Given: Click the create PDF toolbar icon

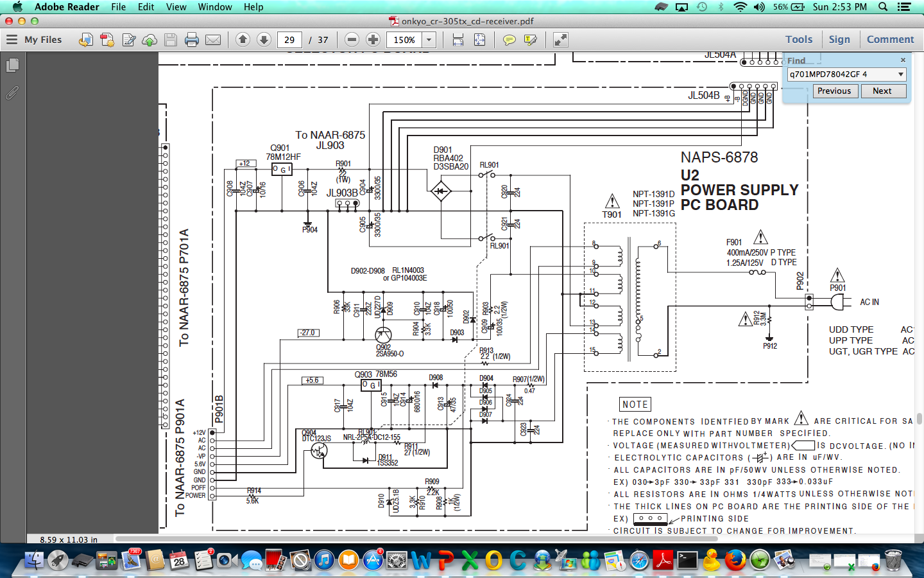Looking at the screenshot, I should (107, 40).
